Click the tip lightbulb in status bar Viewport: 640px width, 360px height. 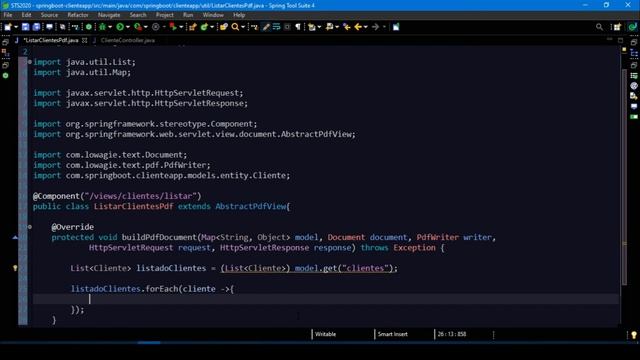point(633,335)
